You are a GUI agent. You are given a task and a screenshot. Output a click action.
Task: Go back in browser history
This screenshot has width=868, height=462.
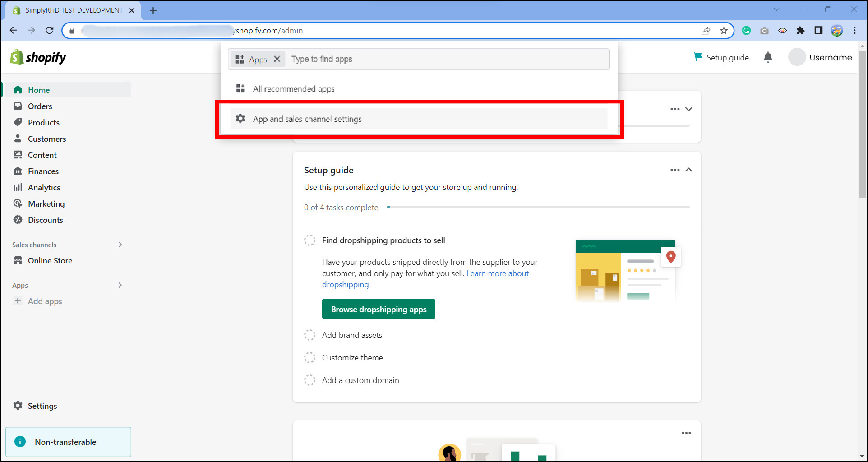click(x=13, y=30)
